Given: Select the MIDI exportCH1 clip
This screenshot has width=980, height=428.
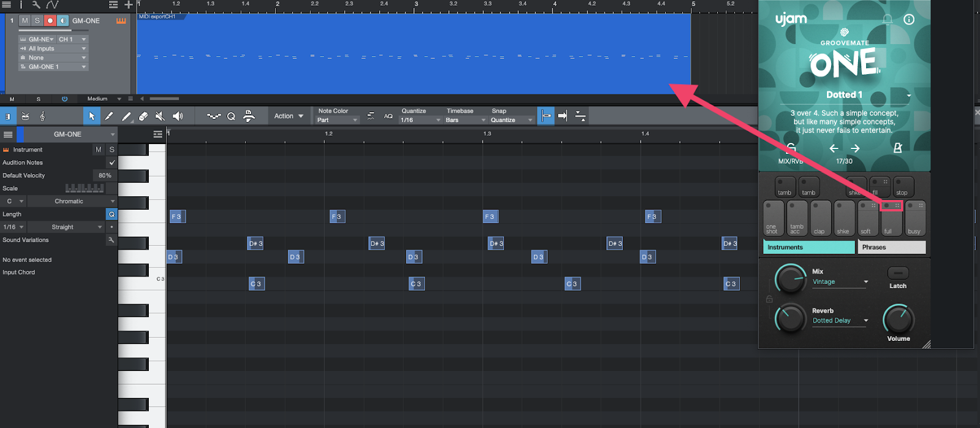Looking at the screenshot, I should (413, 54).
